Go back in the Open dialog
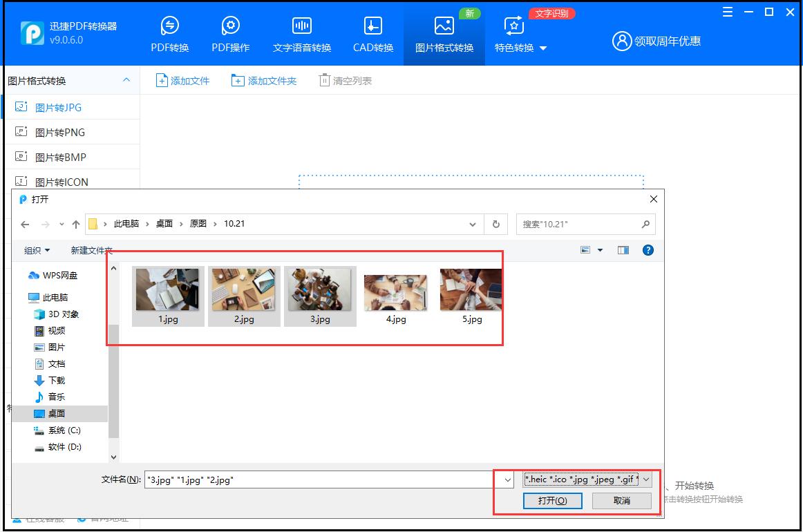Viewport: 803px width, 532px height. 25,225
